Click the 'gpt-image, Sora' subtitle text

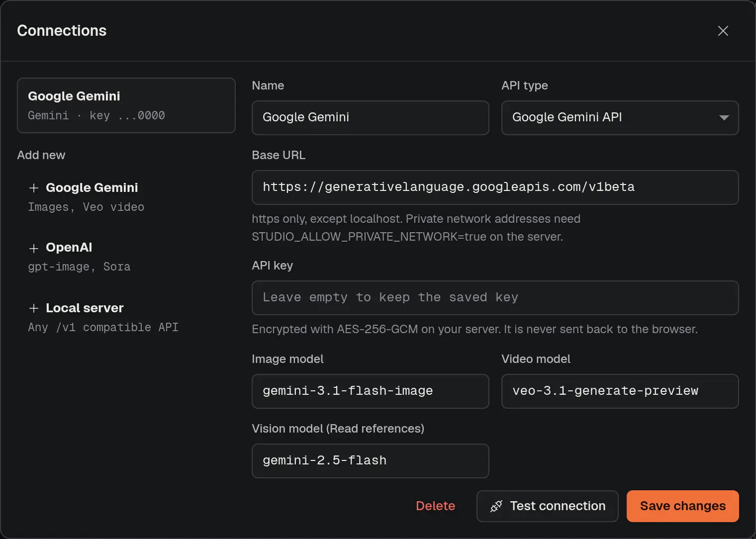79,267
